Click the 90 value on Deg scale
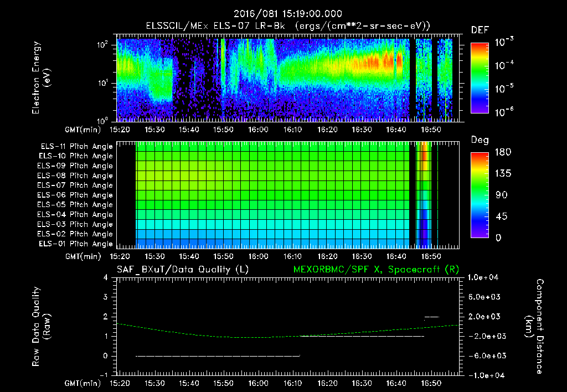 pos(502,195)
